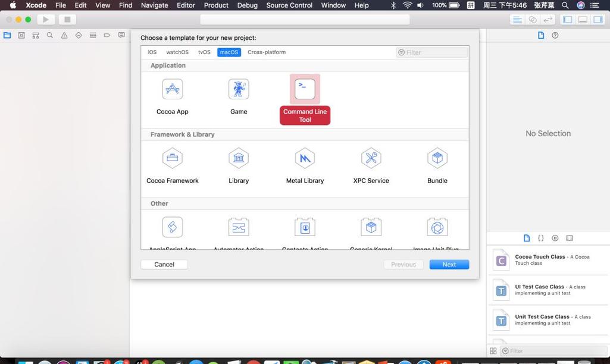Show the File Template library

click(527, 238)
